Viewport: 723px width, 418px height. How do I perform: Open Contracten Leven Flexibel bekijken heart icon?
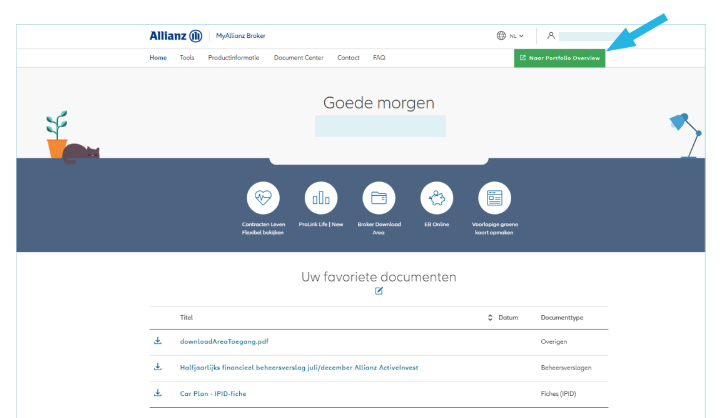[263, 198]
